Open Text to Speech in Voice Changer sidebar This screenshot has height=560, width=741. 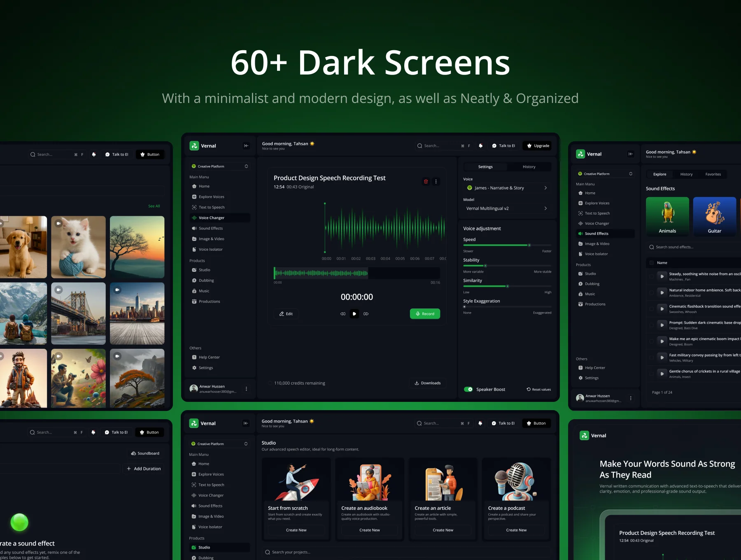(220, 207)
